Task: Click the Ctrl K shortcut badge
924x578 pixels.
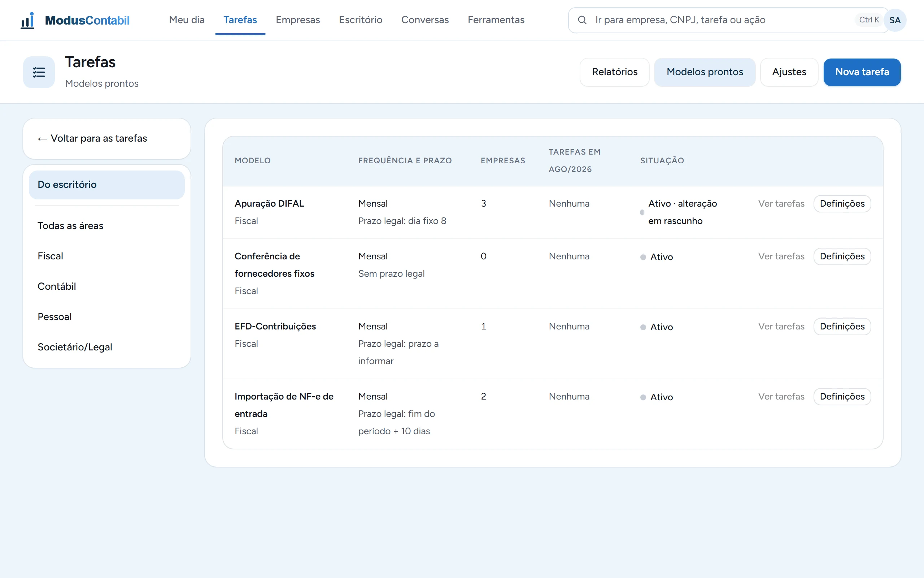Action: [869, 20]
